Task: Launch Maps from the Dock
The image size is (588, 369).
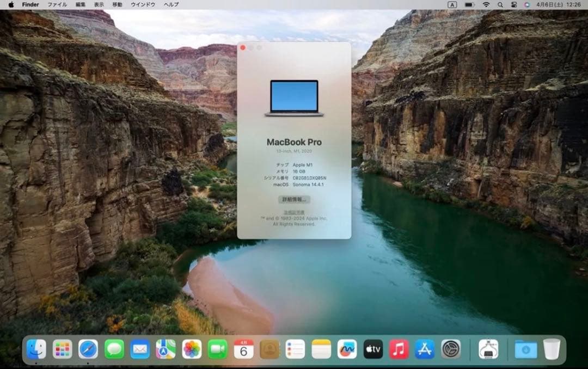Action: (166, 349)
